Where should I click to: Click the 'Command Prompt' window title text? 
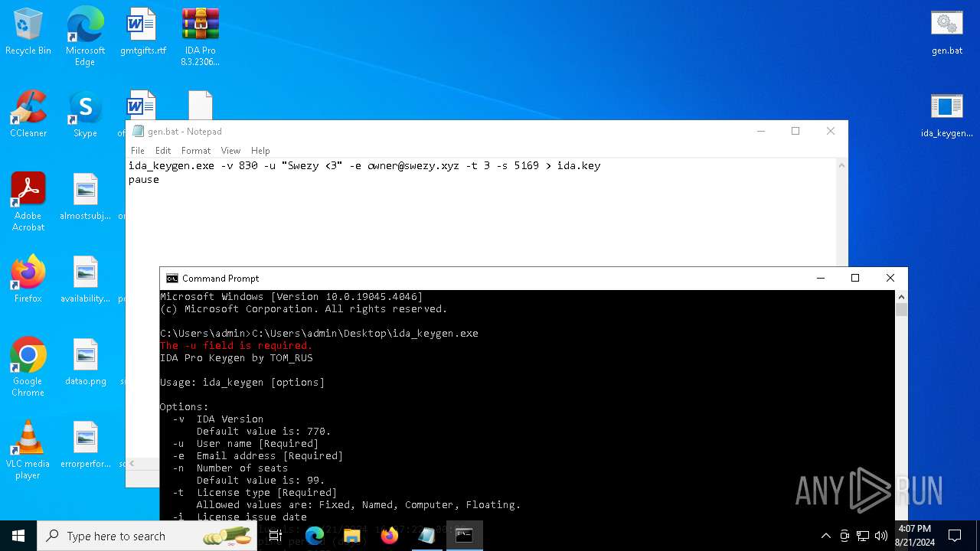tap(220, 279)
